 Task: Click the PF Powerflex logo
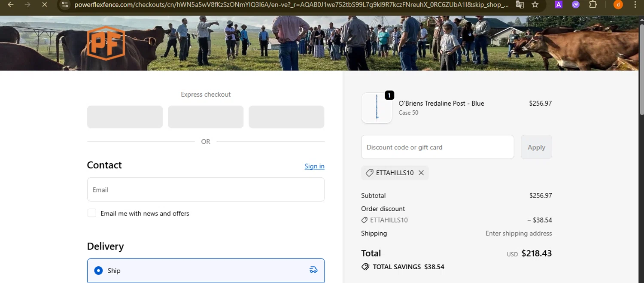[x=106, y=43]
